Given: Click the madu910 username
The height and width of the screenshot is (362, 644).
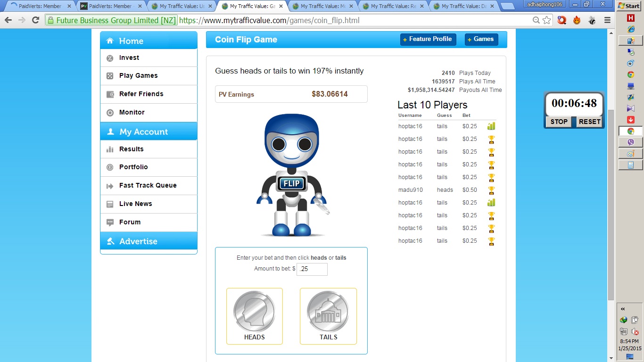Looking at the screenshot, I should coord(411,190).
